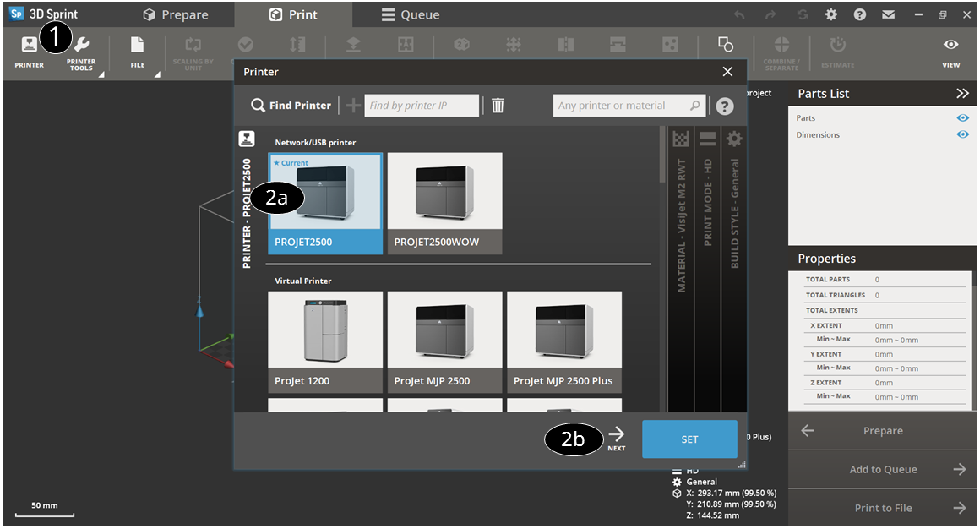Select Printer in the Print toolbar
Screen dimensions: 980x529
coord(28,46)
